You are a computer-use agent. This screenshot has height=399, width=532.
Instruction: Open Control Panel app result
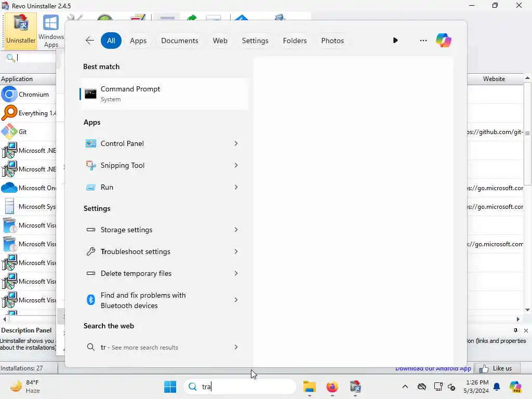[164, 143]
